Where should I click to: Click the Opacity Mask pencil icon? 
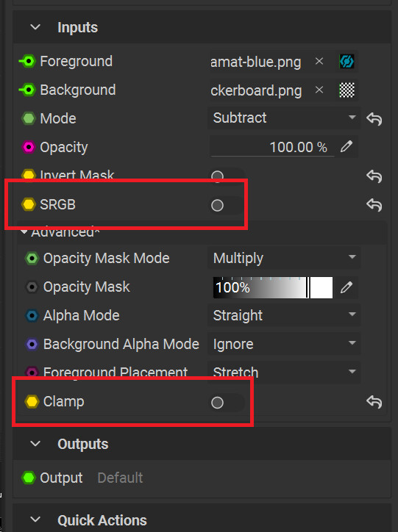coord(347,287)
